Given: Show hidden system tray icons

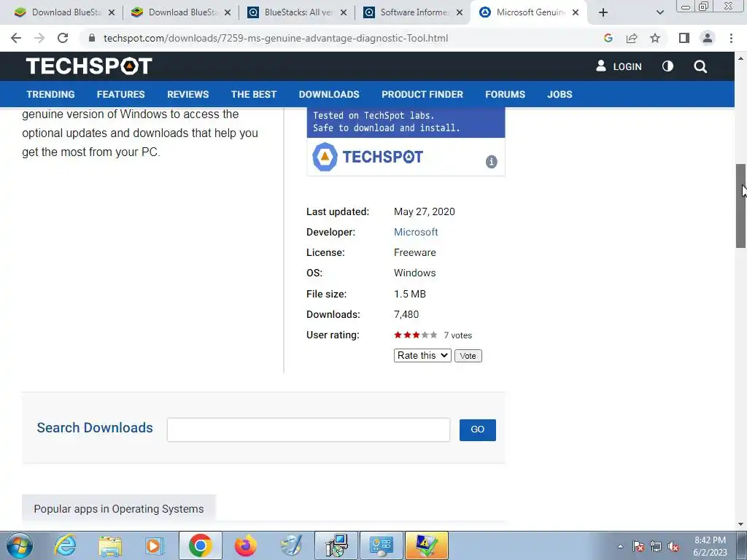Looking at the screenshot, I should point(620,546).
